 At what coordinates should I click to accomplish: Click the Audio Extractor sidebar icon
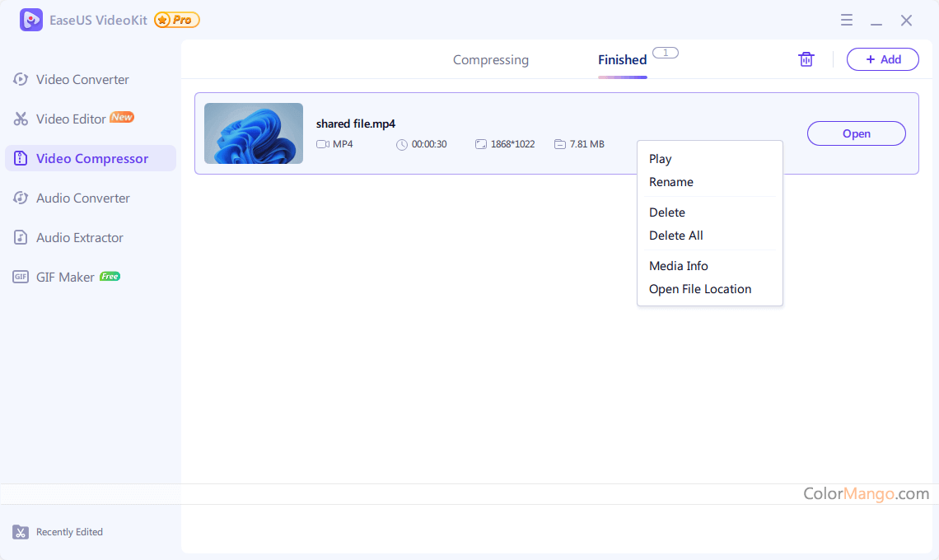click(21, 237)
